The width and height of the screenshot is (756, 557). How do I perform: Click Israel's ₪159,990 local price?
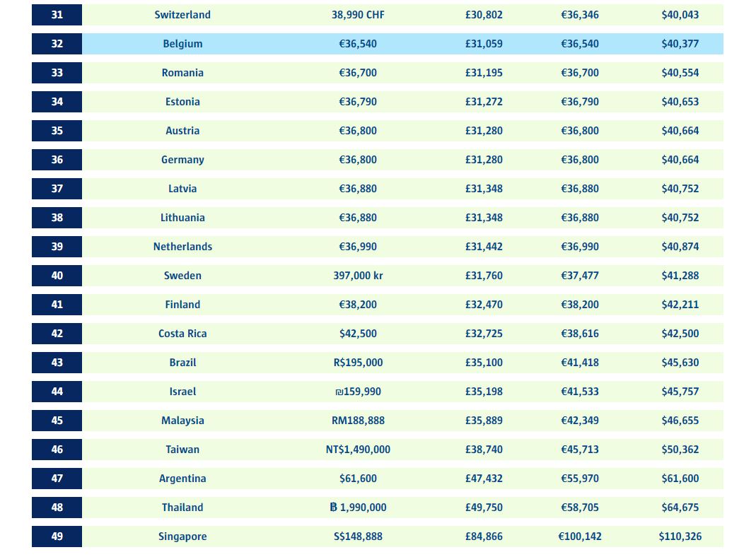(358, 392)
